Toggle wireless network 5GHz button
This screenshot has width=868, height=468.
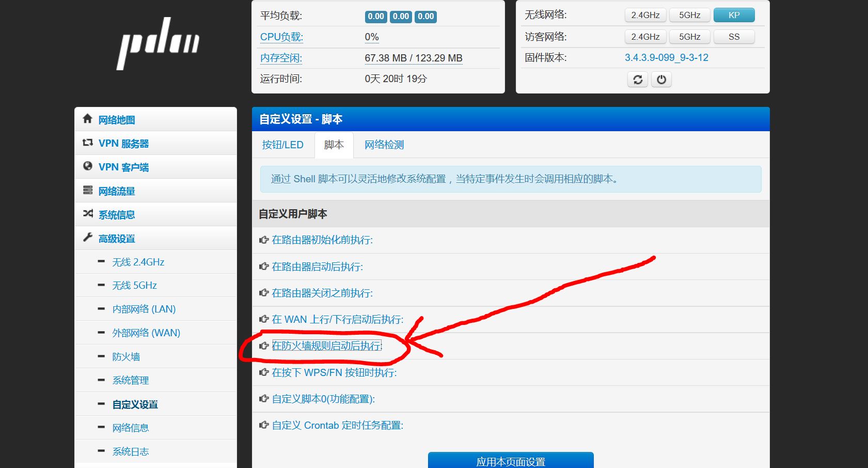(x=689, y=15)
